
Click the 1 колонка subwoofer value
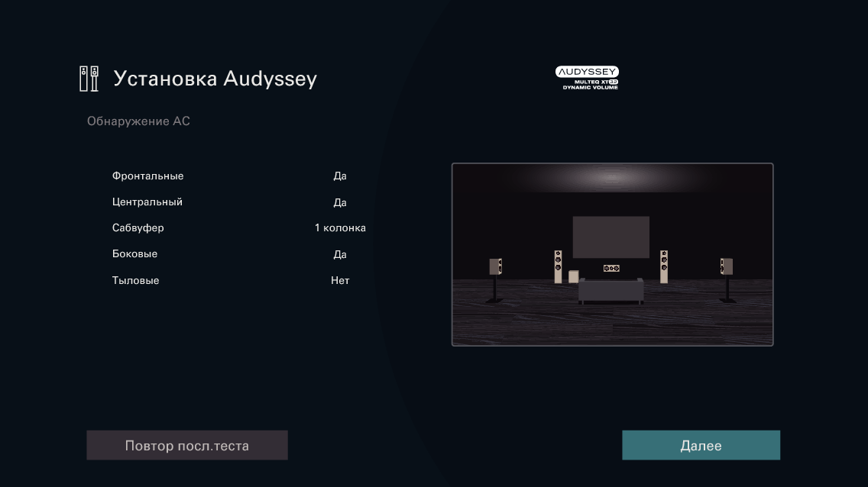340,227
